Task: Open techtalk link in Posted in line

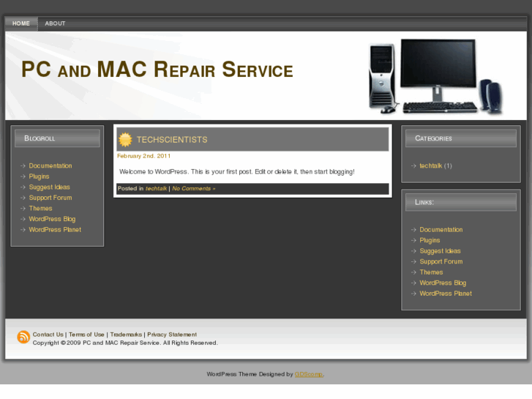Action: coord(156,188)
